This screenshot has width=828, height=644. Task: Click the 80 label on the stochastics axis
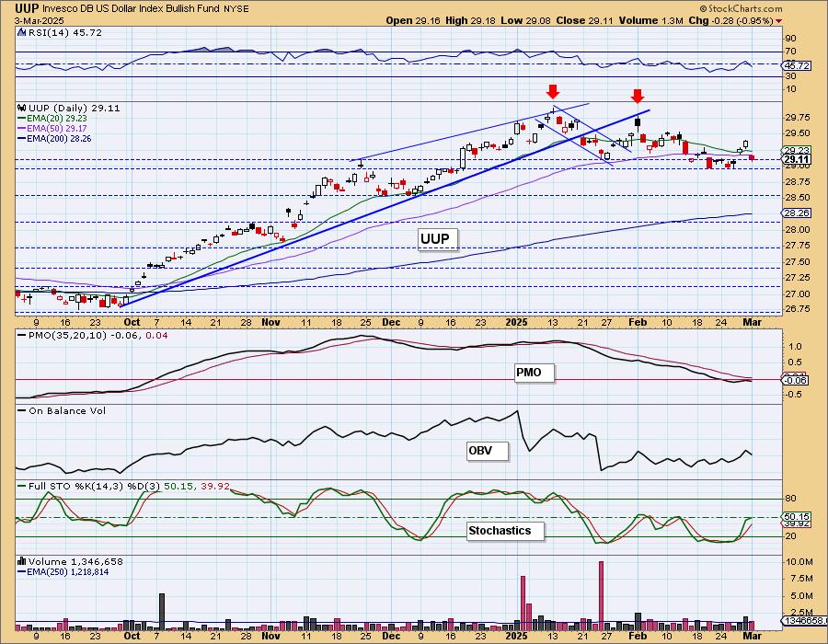click(x=790, y=499)
